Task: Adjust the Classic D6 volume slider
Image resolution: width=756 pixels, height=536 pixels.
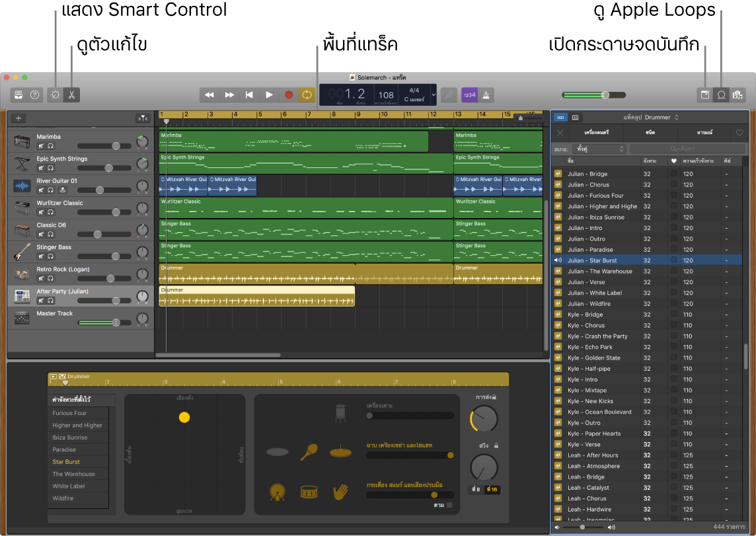Action: 104,234
